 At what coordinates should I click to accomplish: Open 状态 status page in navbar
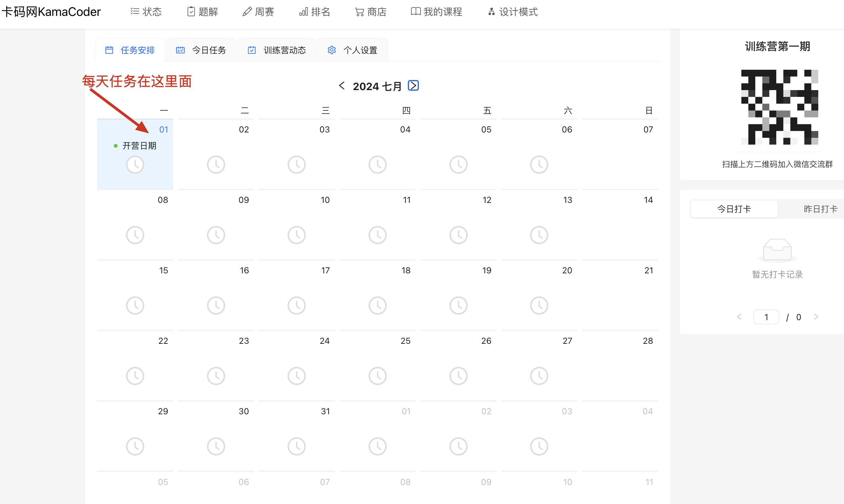(146, 12)
